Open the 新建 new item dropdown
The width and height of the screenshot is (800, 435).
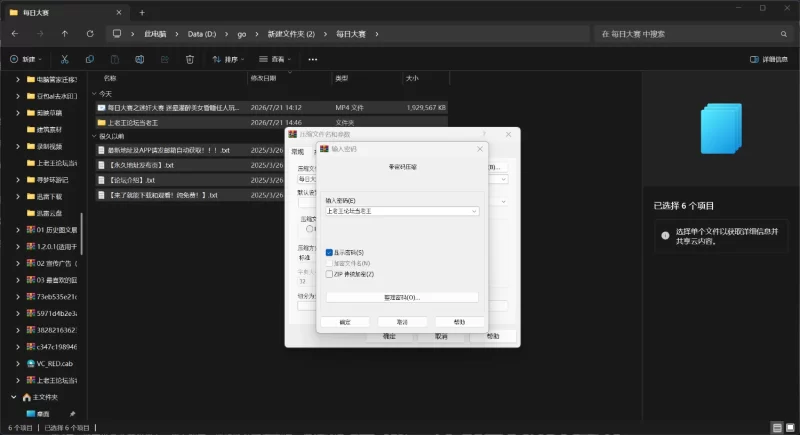pyautogui.click(x=26, y=59)
